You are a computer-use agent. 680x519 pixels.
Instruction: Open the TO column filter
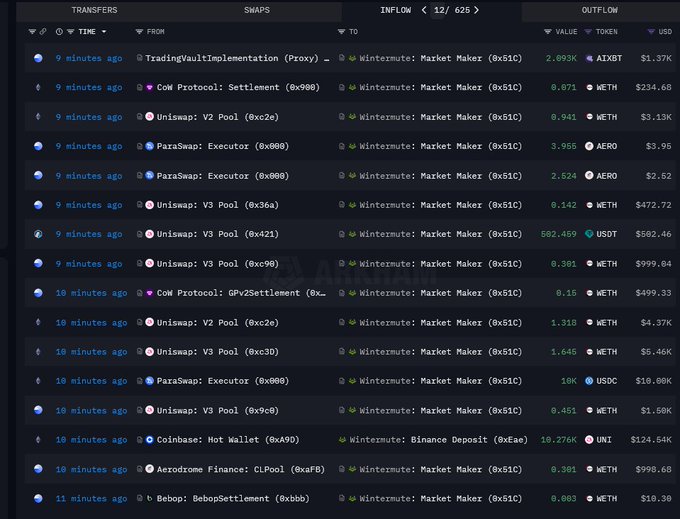tap(341, 32)
